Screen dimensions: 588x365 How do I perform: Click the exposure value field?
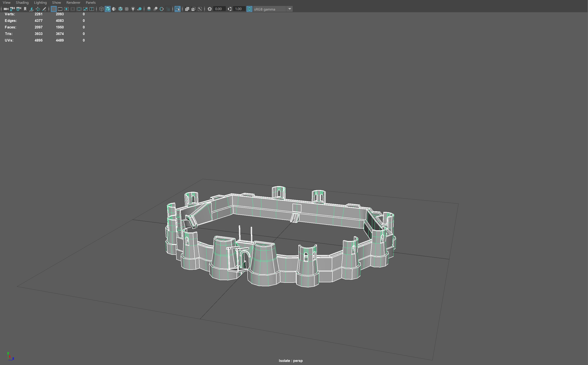(x=219, y=9)
